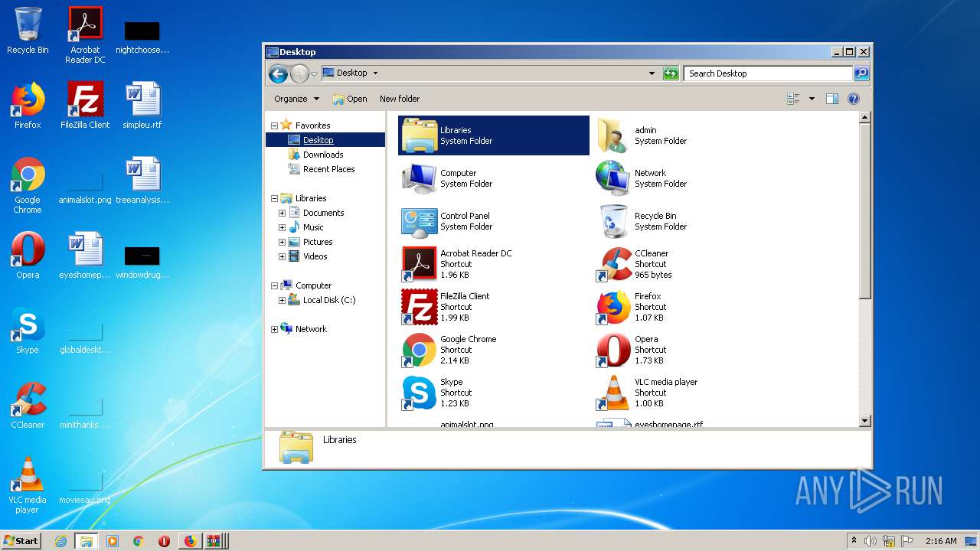Collapse the Libraries tree node
The height and width of the screenshot is (551, 980).
pyautogui.click(x=274, y=198)
